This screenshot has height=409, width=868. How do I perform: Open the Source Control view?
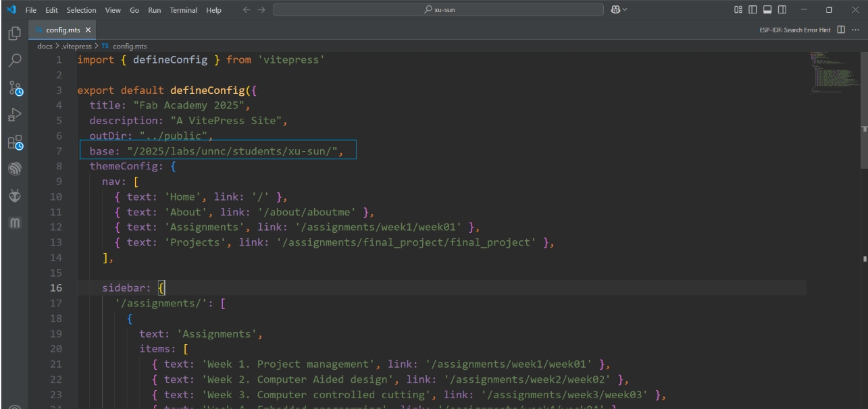(x=15, y=88)
